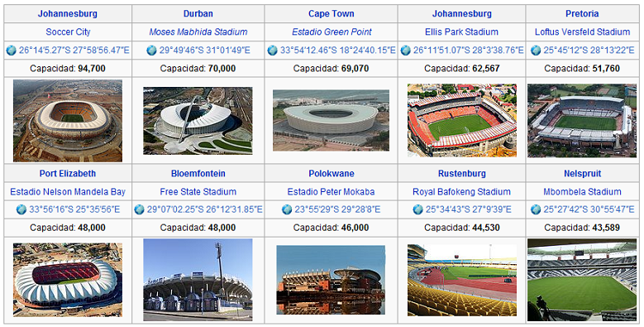The image size is (644, 327).
Task: Open the Royal Bafokeng Stadium link
Action: 461,192
